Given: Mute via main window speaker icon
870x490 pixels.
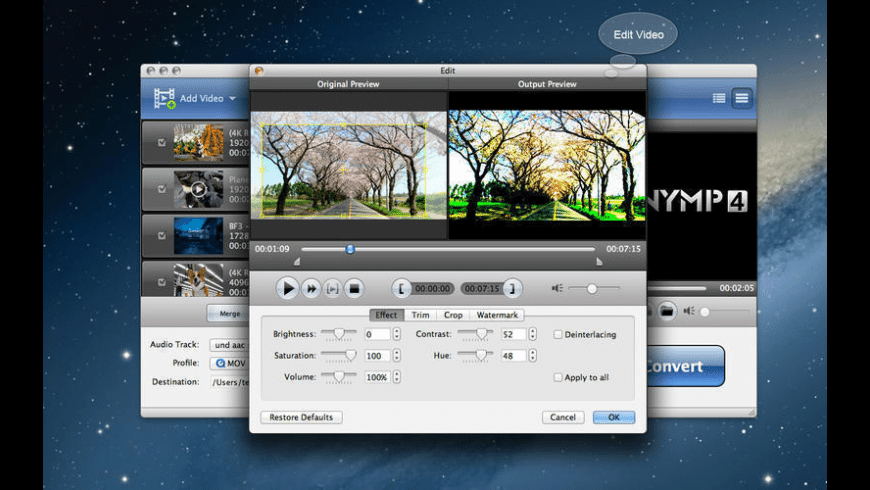Looking at the screenshot, I should tap(689, 311).
